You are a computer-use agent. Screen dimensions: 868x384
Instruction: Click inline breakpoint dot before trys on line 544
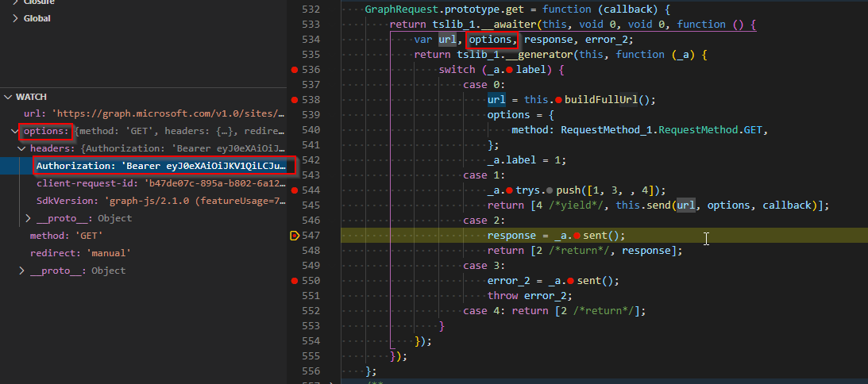(509, 190)
